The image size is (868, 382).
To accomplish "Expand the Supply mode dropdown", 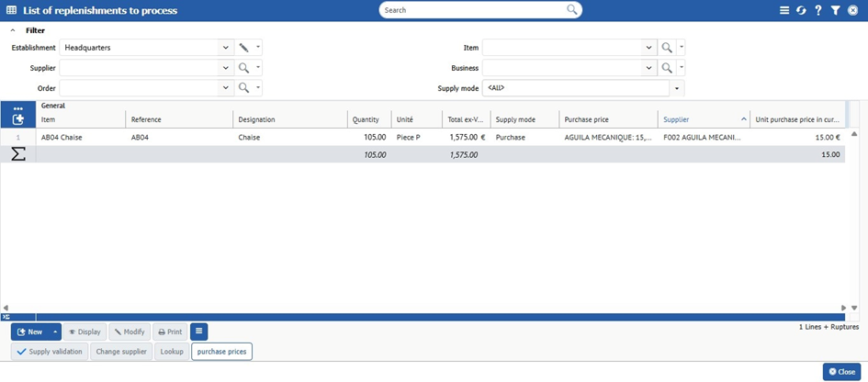I will coord(677,88).
